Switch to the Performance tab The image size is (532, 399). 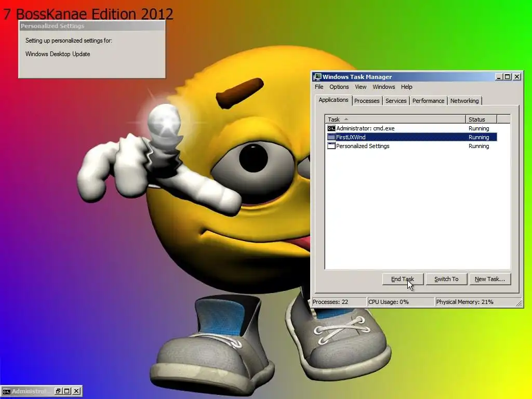click(428, 101)
